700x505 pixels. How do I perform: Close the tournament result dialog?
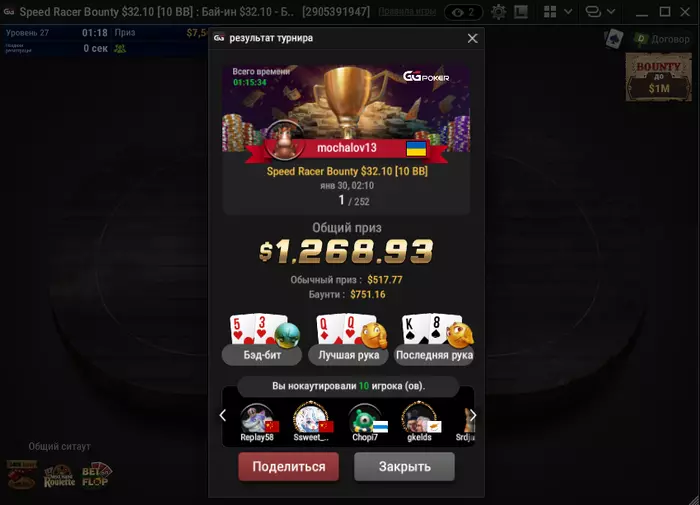coord(472,38)
